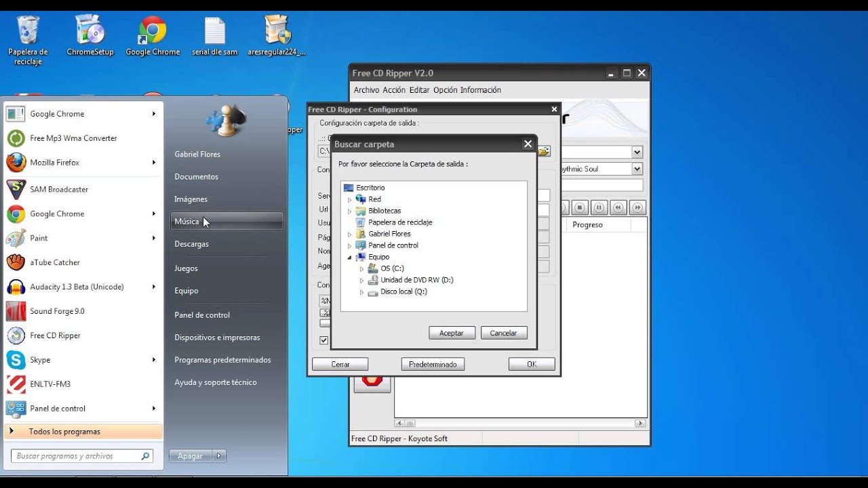Select the ChromeSetup desktop icon
The height and width of the screenshot is (488, 868).
(x=90, y=37)
